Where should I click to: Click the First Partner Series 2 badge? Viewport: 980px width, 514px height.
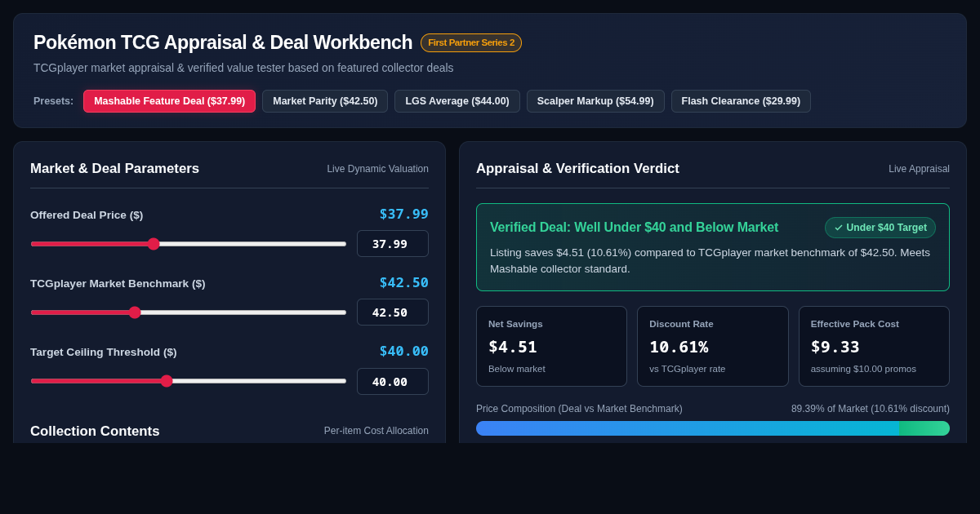pos(471,42)
